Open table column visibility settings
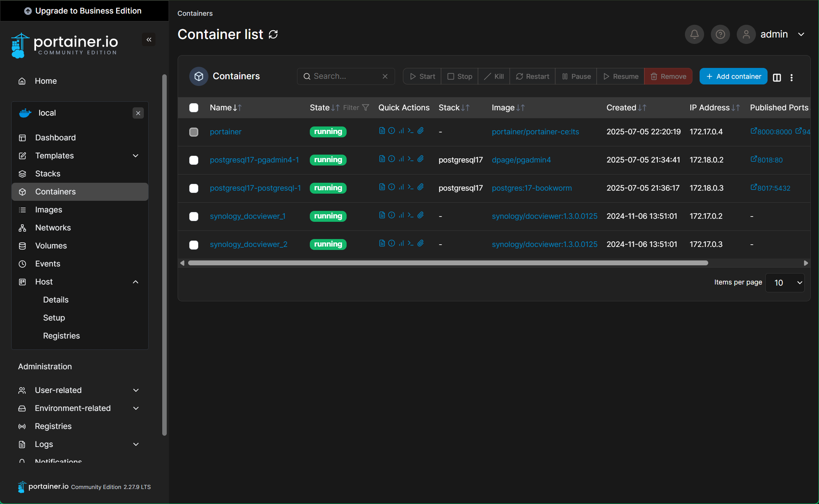This screenshot has width=819, height=504. tap(777, 77)
